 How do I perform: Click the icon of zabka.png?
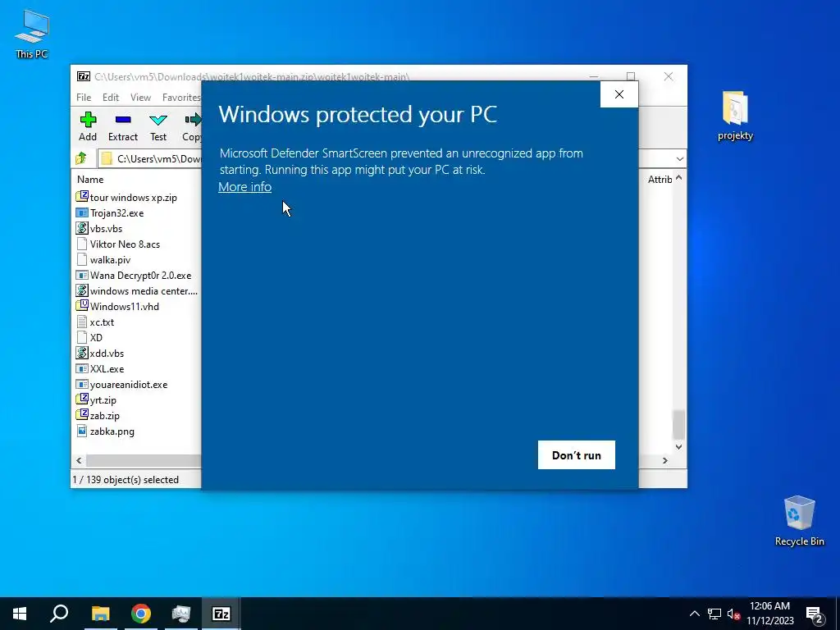[82, 431]
